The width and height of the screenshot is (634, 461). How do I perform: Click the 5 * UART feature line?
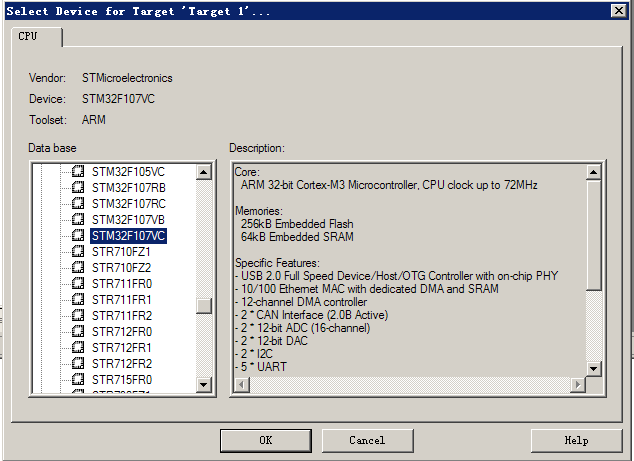pos(261,366)
